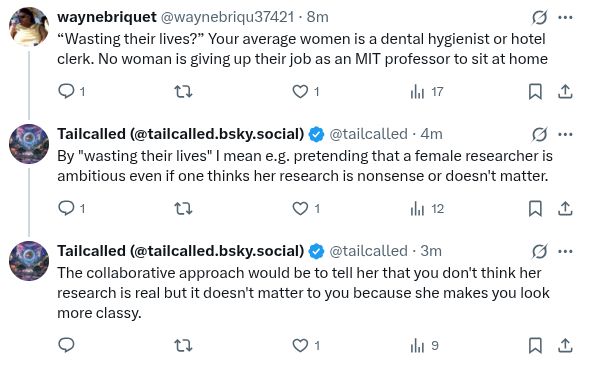Reply to the "collaborative approach" tweet

pyautogui.click(x=66, y=345)
